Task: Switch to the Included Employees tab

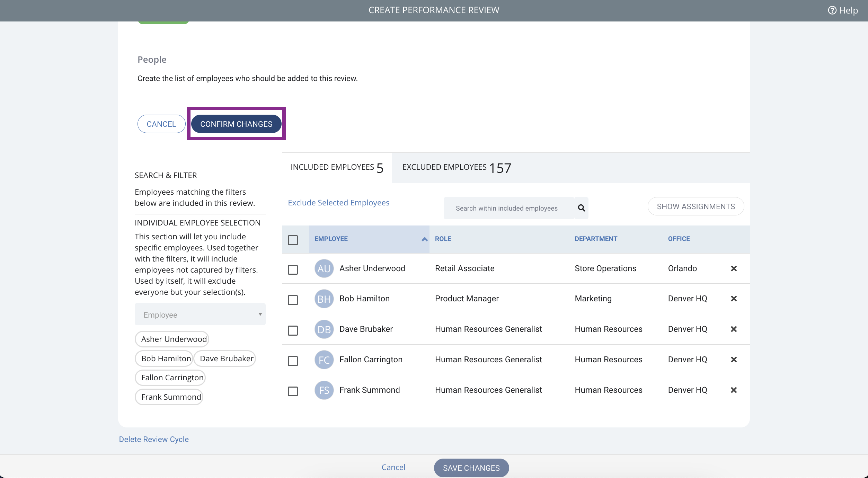Action: click(337, 168)
